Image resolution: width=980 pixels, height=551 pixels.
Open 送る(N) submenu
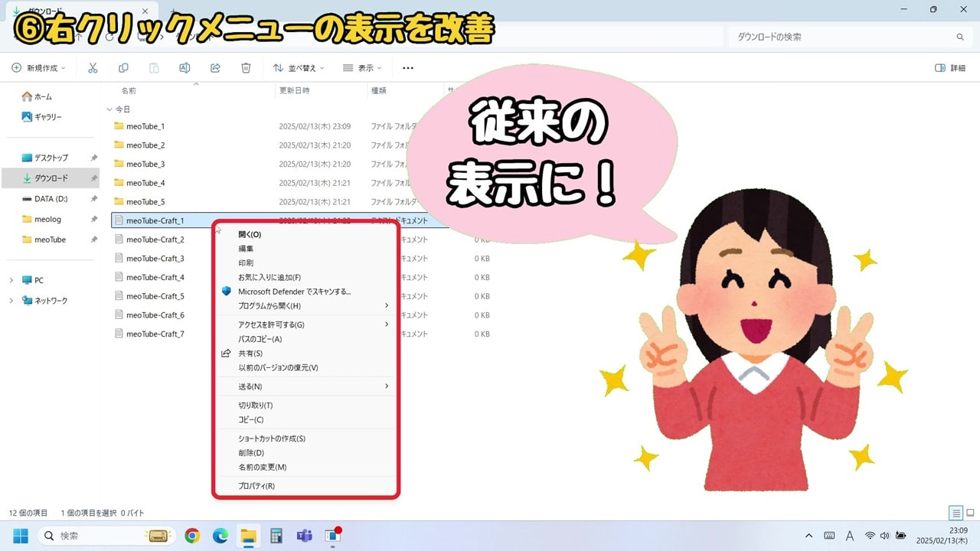point(305,386)
